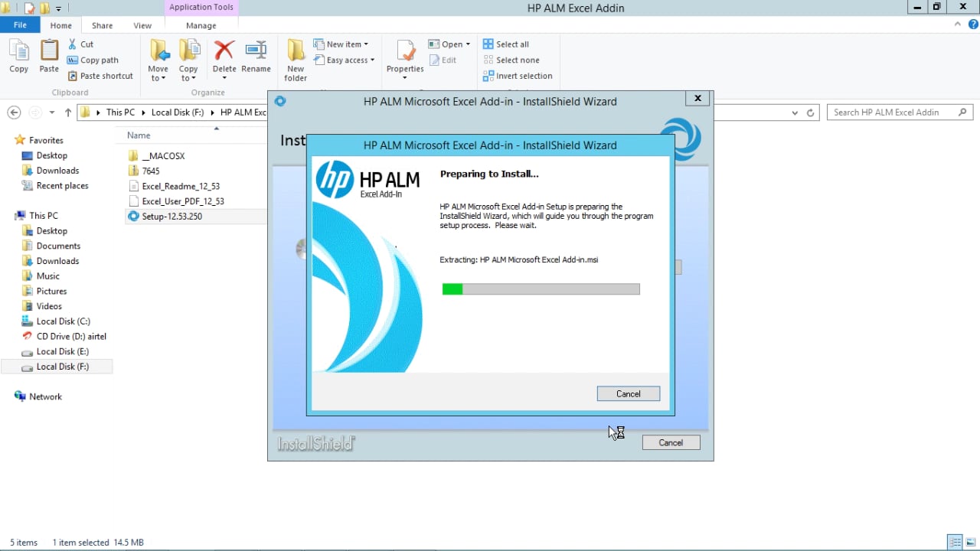Switch to the Share ribbon tab
Image resolution: width=980 pixels, height=551 pixels.
(103, 25)
